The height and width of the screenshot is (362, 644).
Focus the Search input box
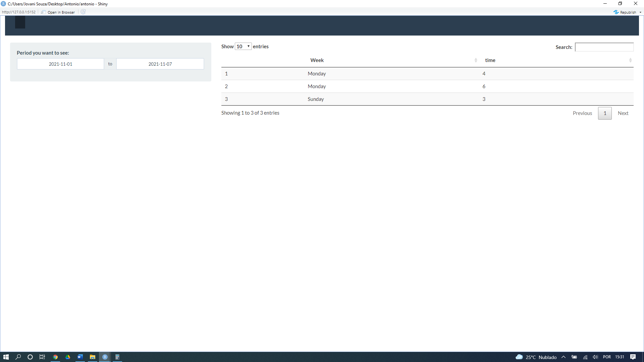[604, 47]
